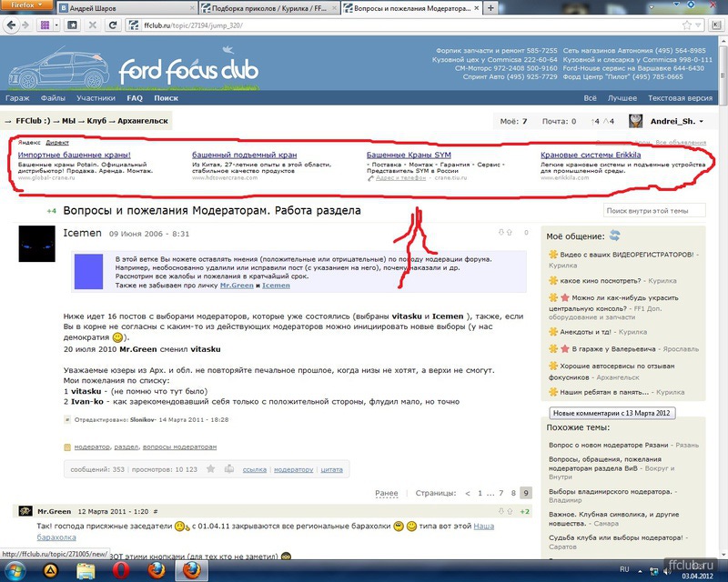
Task: Click Ford Focus Club logo
Action: [188, 71]
